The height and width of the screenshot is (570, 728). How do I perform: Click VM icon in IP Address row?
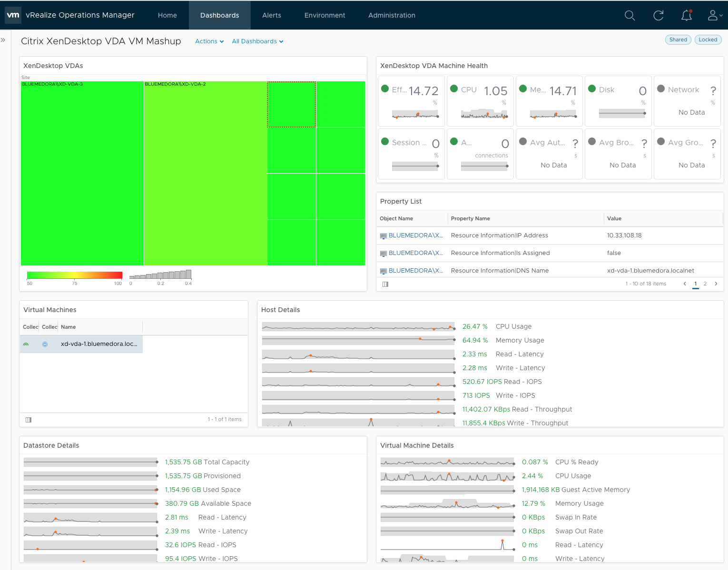point(384,236)
